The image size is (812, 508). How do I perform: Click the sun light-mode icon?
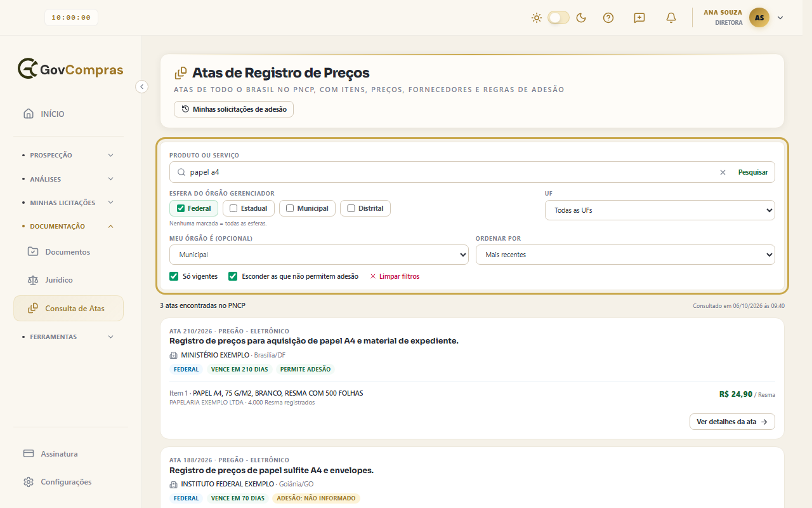click(x=537, y=18)
